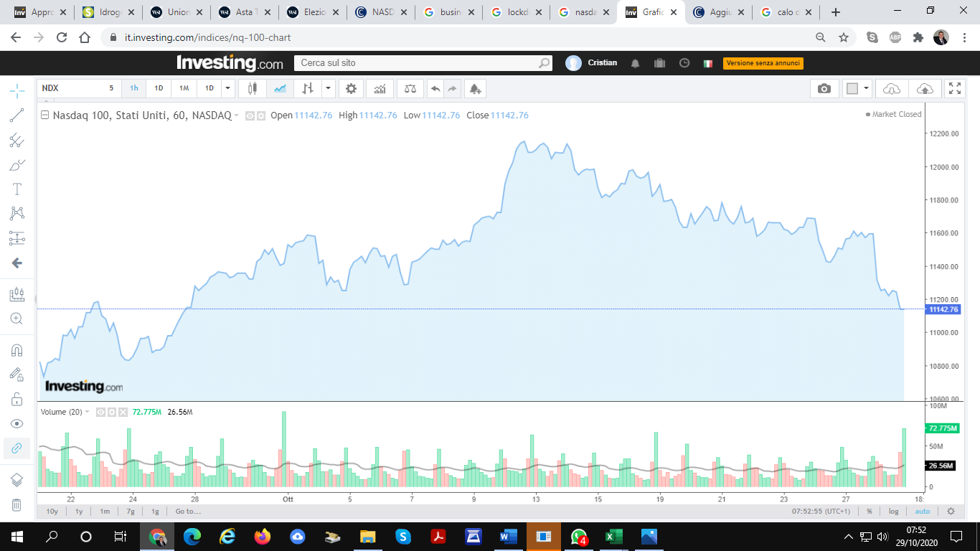980x551 pixels.
Task: Toggle the link drawings sync icon
Action: (x=17, y=448)
